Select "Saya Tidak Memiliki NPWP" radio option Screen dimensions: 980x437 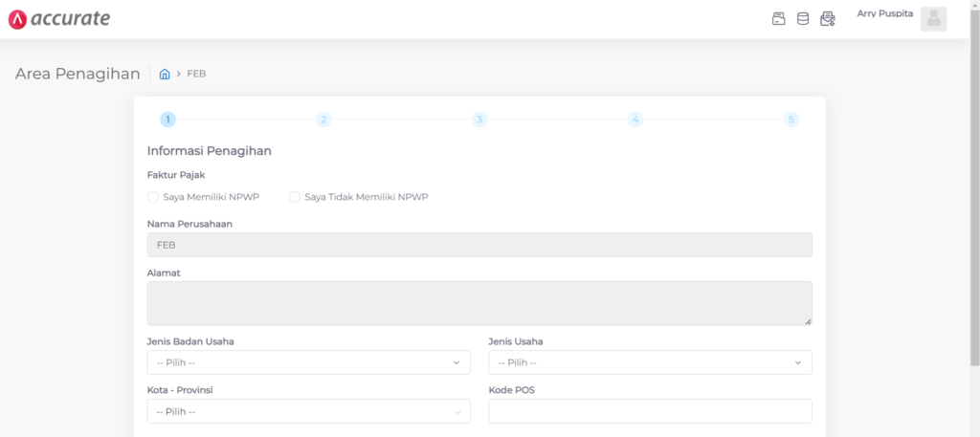pyautogui.click(x=295, y=197)
